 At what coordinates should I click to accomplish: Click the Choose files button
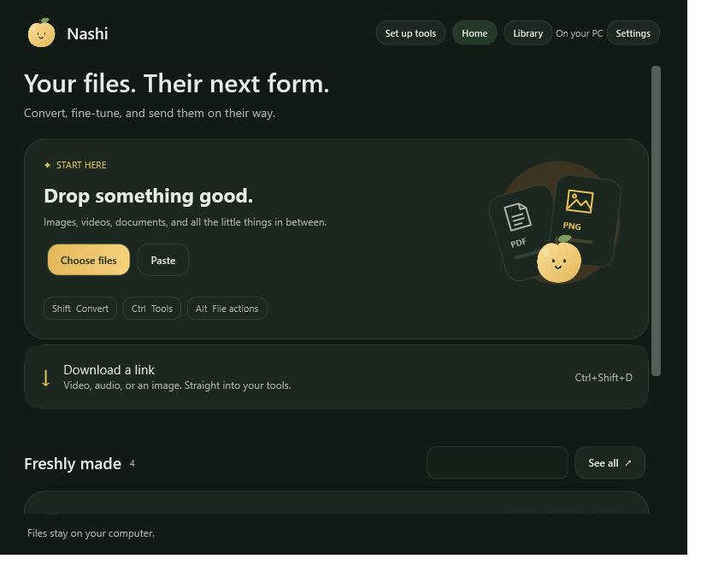[x=89, y=260]
